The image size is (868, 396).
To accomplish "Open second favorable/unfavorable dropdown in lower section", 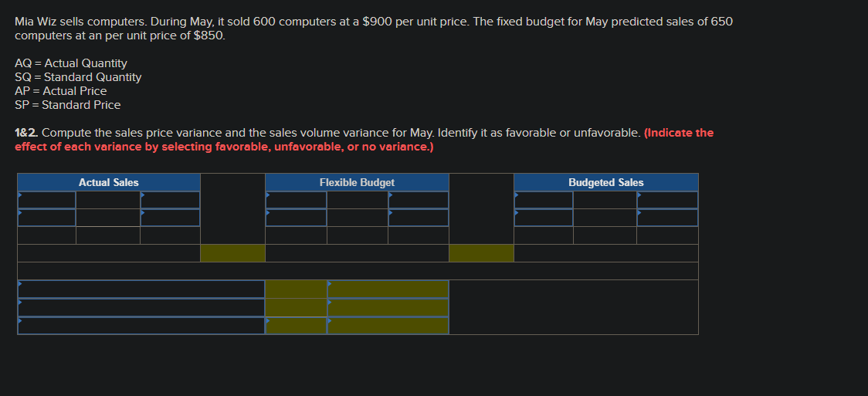I will (x=388, y=307).
